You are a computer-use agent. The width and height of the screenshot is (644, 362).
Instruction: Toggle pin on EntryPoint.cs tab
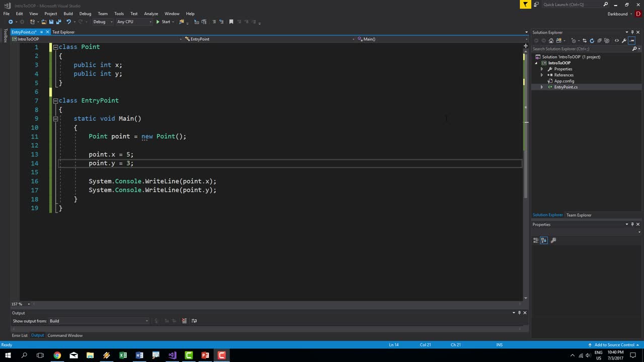(x=41, y=32)
